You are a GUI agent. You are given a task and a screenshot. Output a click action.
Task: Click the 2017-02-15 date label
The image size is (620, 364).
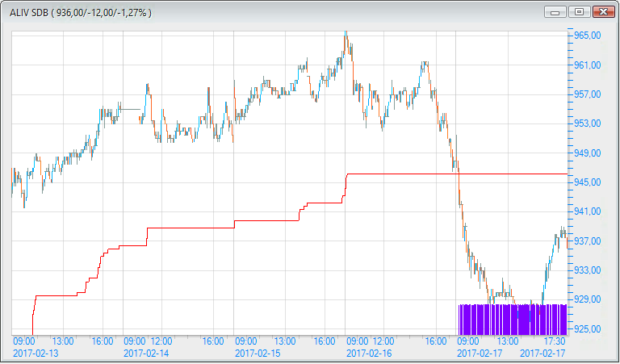pyautogui.click(x=258, y=353)
